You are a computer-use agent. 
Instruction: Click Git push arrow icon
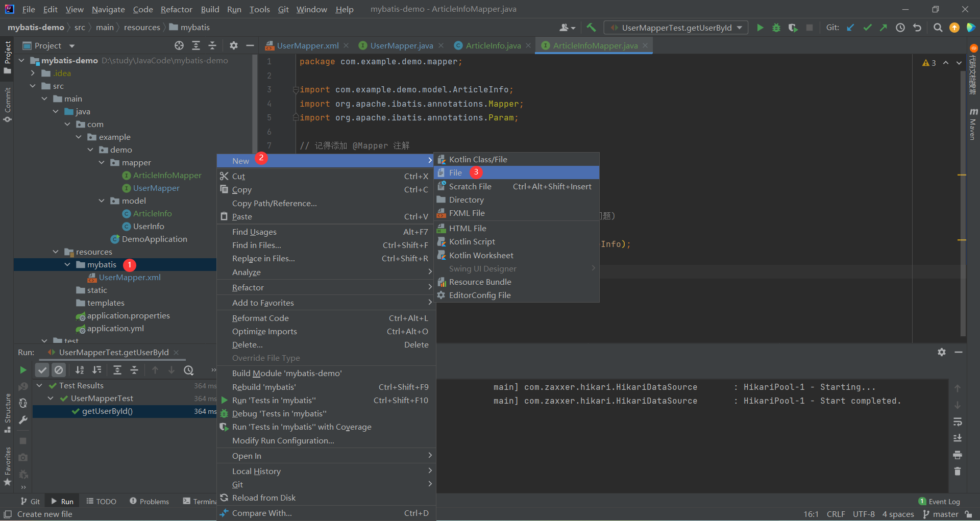coord(884,28)
